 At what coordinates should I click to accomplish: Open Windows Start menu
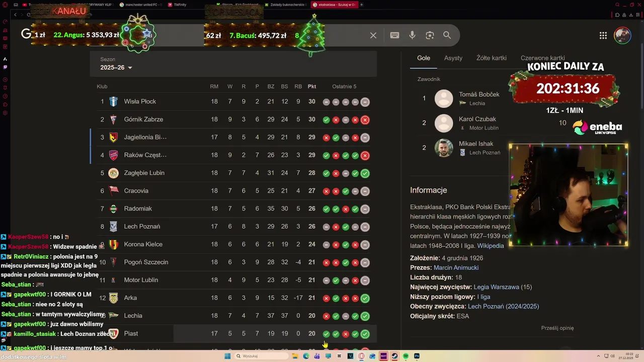coord(227,356)
